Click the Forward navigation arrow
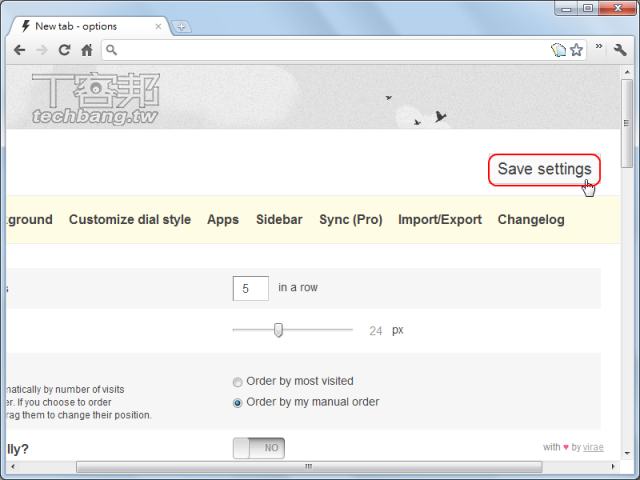Screen dimensions: 640x480 [41, 50]
